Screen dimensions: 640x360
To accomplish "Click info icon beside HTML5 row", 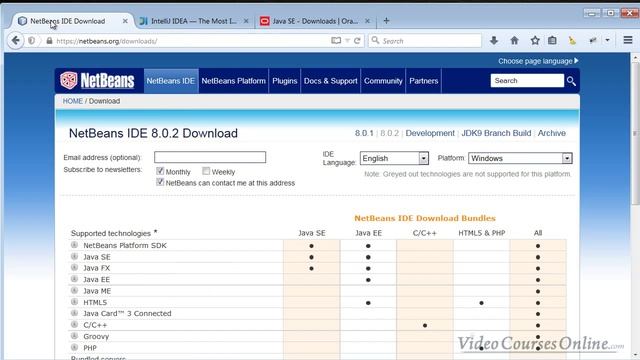I will [x=74, y=302].
